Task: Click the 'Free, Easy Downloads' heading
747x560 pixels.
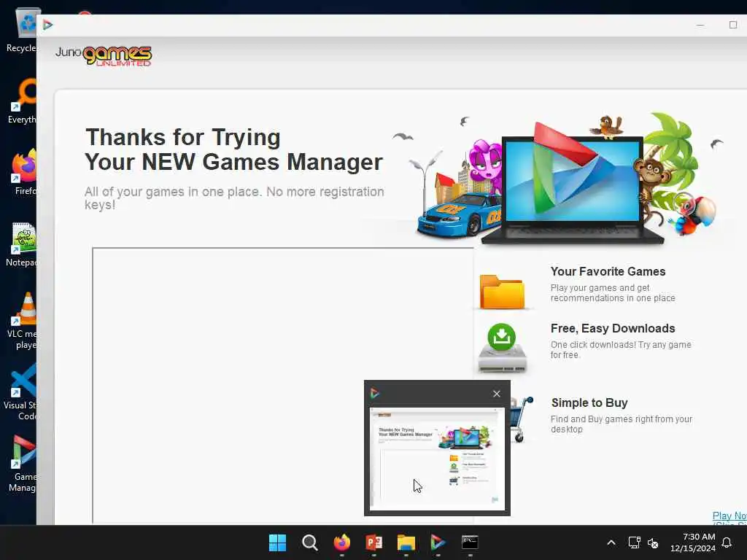Action: [x=613, y=329]
